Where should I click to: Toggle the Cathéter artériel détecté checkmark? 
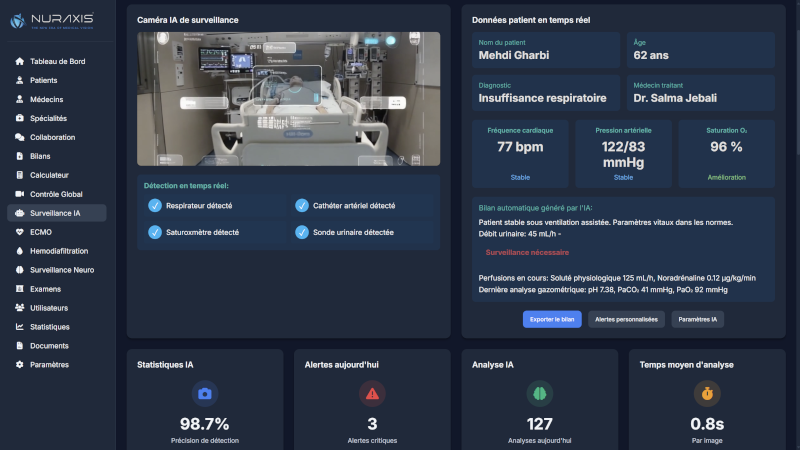[x=302, y=206]
